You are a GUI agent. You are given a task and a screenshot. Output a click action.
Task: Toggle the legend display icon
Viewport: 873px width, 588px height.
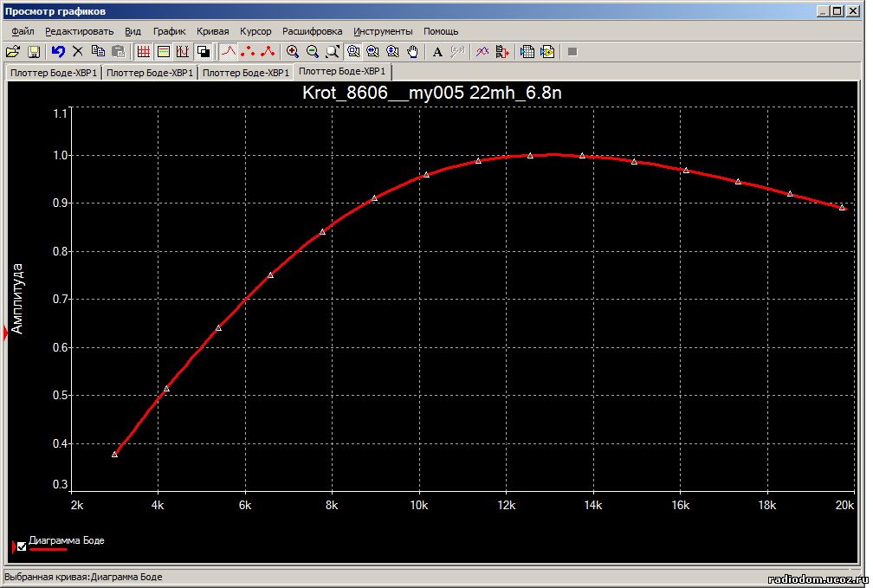tap(163, 52)
